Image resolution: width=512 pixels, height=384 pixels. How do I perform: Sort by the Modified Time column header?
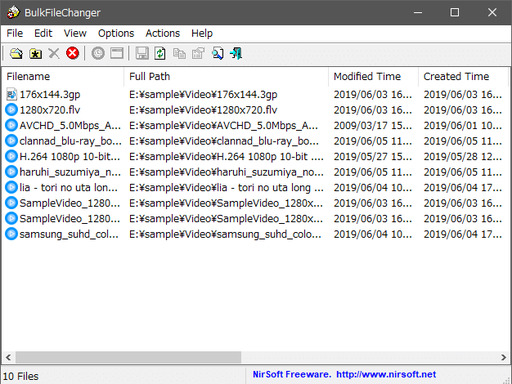click(373, 76)
